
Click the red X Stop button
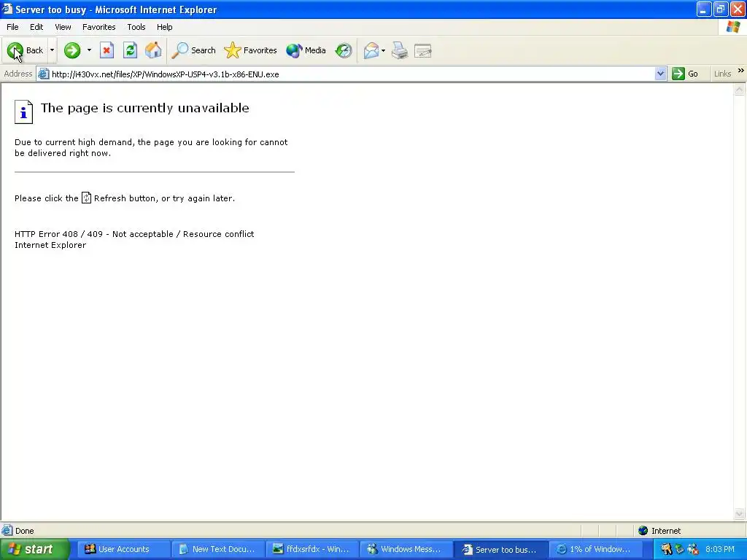point(107,50)
